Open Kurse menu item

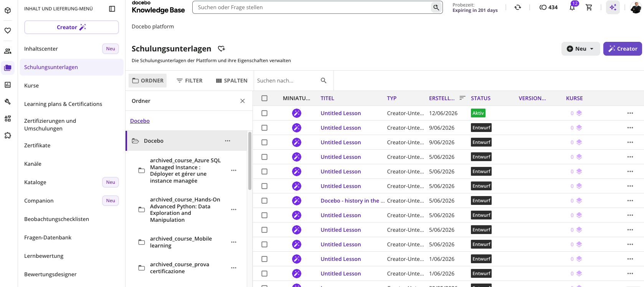tap(71, 86)
